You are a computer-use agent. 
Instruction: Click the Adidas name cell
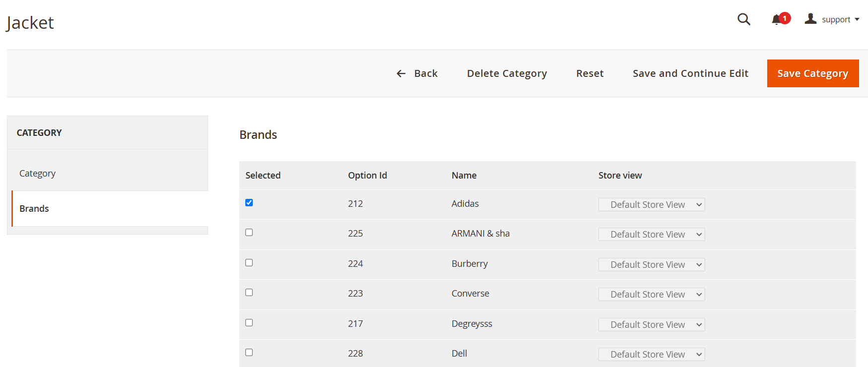(465, 204)
